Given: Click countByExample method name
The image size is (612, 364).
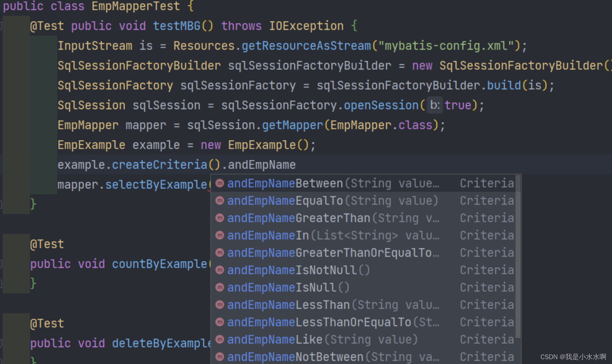Looking at the screenshot, I should [160, 264].
